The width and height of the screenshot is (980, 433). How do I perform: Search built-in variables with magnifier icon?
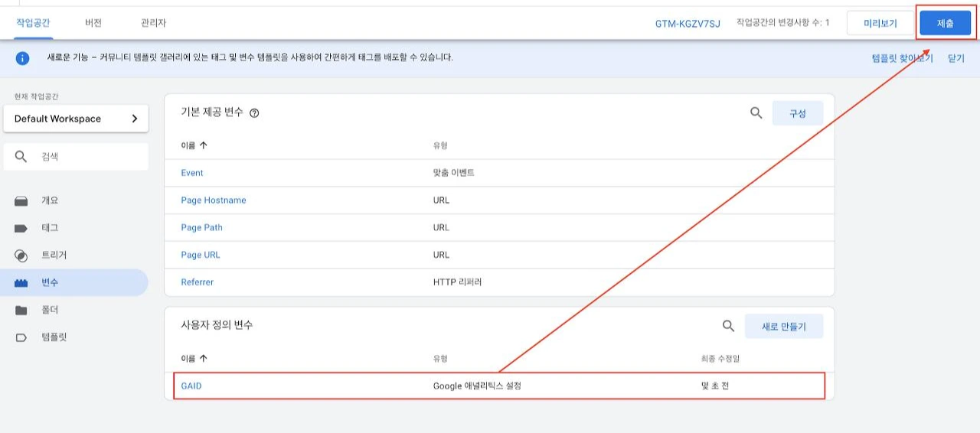(756, 113)
